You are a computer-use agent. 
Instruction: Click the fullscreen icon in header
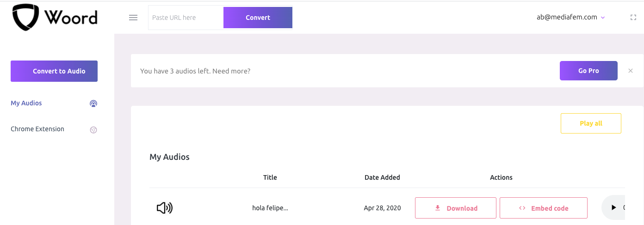click(633, 18)
